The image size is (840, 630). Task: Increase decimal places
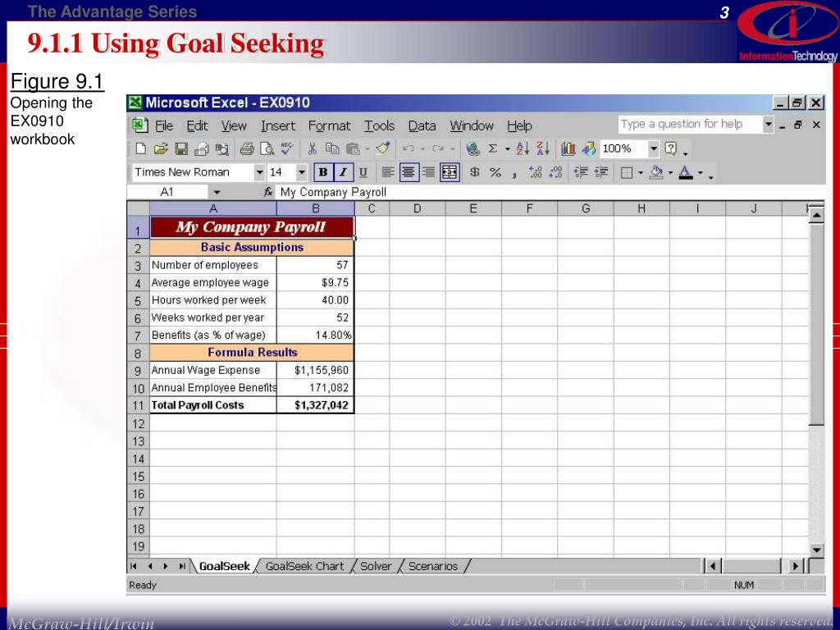[x=535, y=172]
